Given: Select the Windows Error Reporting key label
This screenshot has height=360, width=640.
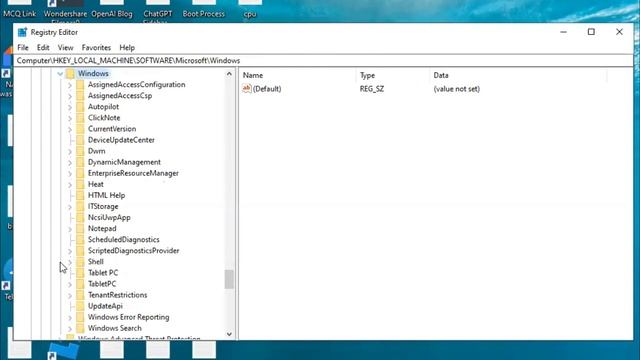Looking at the screenshot, I should pyautogui.click(x=129, y=317).
